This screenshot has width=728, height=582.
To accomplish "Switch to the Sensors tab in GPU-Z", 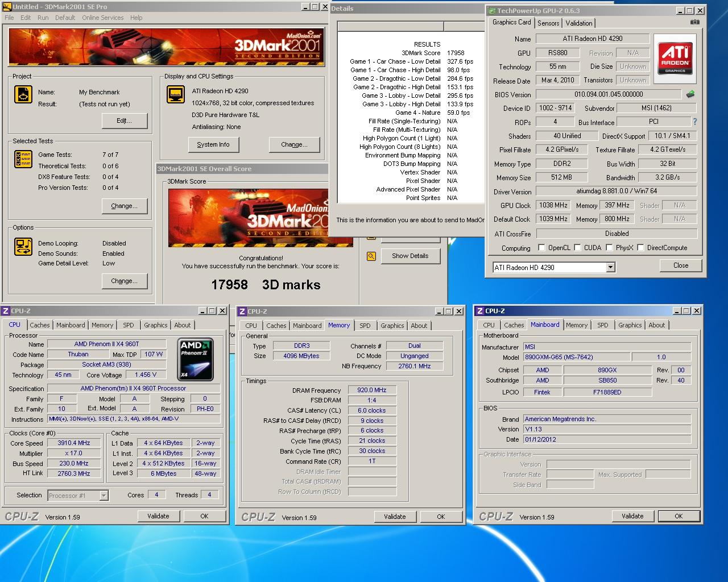I will pyautogui.click(x=548, y=23).
